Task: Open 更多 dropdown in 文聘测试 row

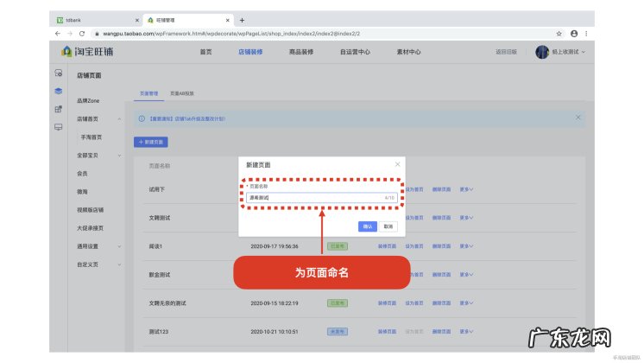Action: [466, 218]
